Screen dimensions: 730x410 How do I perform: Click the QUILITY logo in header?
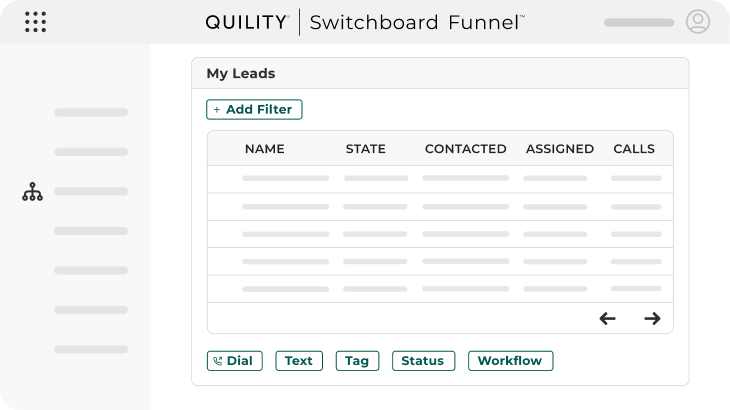click(x=247, y=22)
